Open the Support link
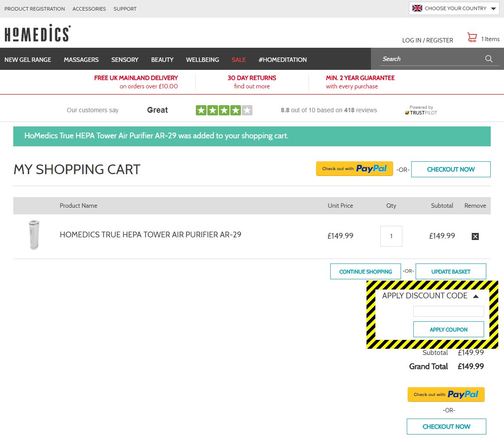Screen dimensions: 504x442 [125, 9]
